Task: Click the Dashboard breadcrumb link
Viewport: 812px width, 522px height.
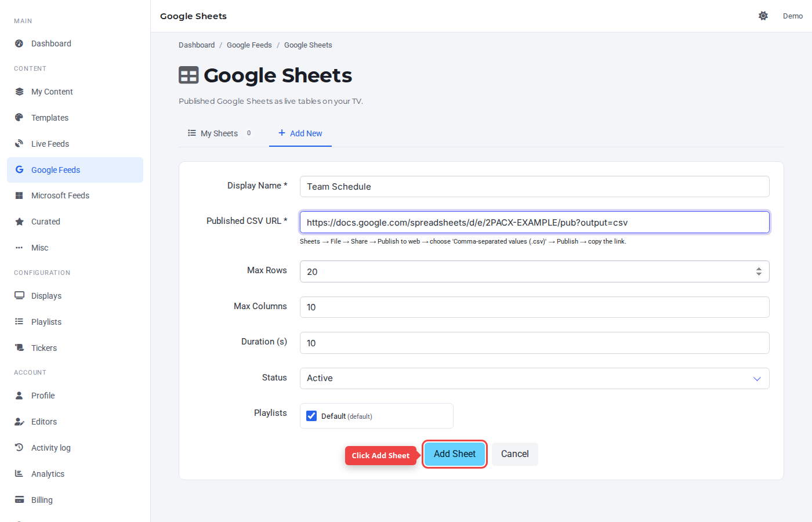Action: click(x=197, y=45)
